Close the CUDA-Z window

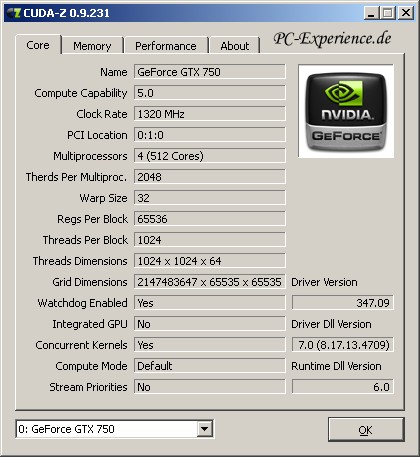point(406,13)
